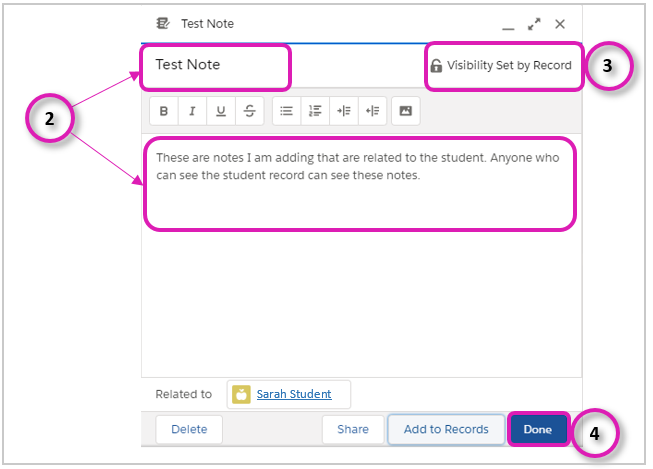Viewport: 653px width, 469px height.
Task: Click Done to save the note
Action: pos(538,429)
